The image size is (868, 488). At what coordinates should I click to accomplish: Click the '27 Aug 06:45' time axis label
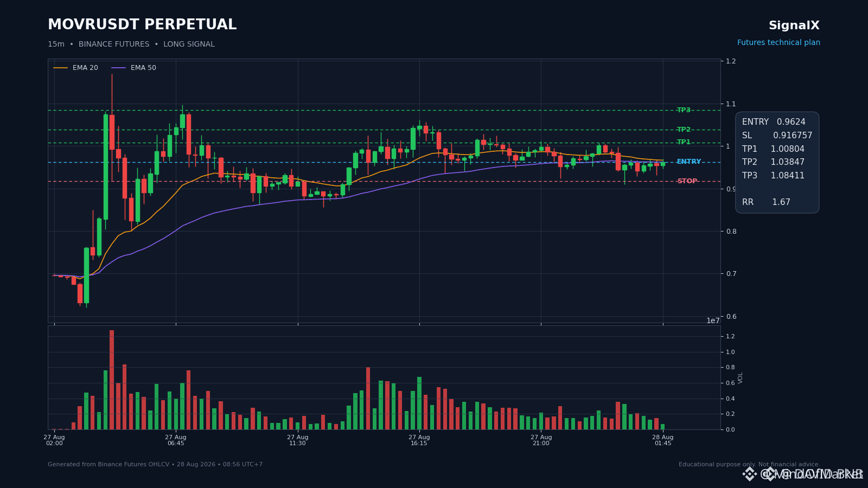pyautogui.click(x=176, y=440)
